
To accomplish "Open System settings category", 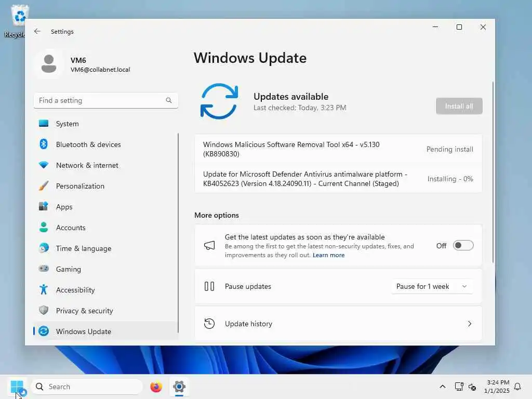I will 106,124.
